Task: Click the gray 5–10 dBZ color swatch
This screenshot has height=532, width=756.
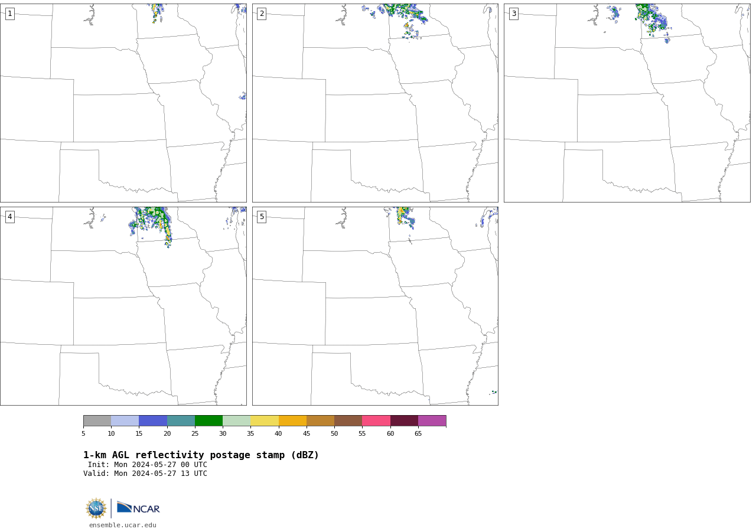Action: (97, 421)
